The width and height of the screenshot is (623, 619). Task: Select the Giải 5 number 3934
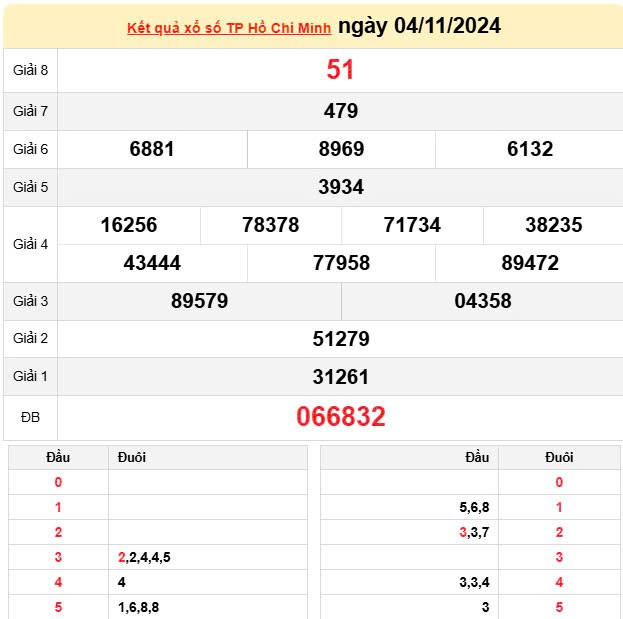tap(340, 187)
